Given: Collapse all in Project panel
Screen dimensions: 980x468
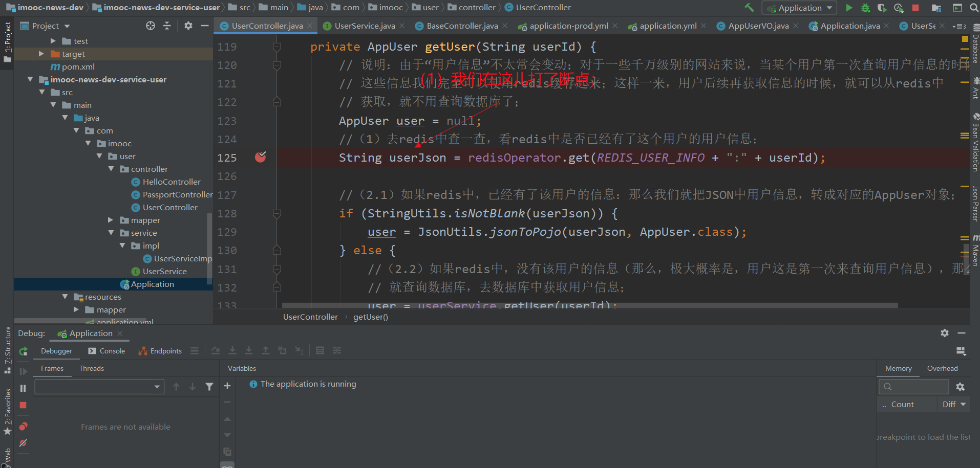Looking at the screenshot, I should tap(167, 26).
